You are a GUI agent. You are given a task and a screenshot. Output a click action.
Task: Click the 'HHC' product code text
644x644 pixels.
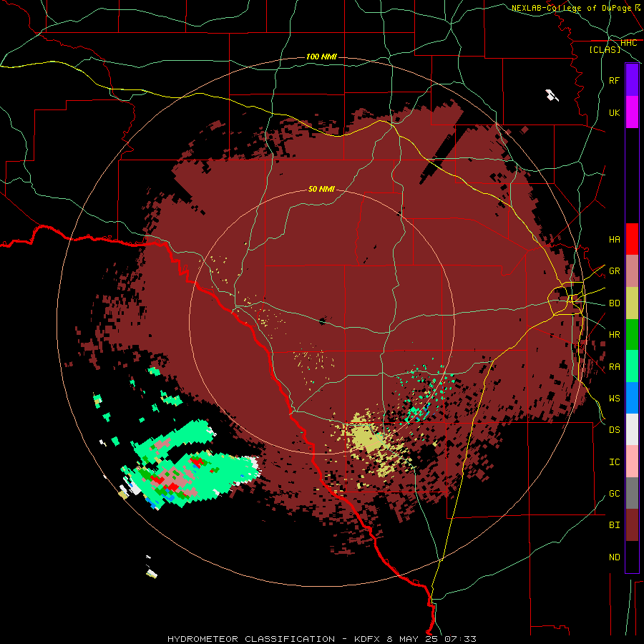628,43
